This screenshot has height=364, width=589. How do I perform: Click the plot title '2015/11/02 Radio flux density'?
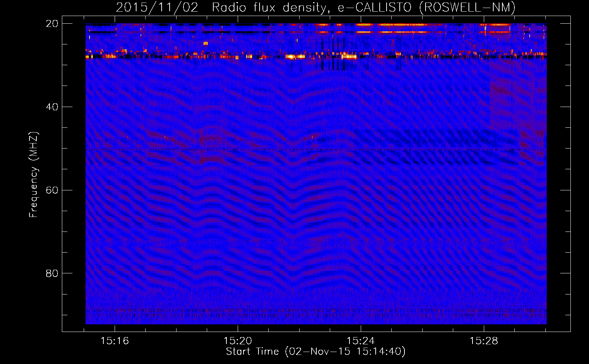coord(316,8)
